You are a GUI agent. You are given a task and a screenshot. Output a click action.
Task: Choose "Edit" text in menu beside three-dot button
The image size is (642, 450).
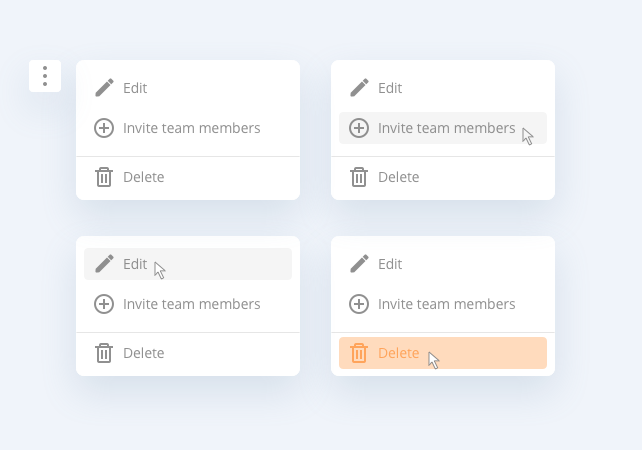(135, 88)
